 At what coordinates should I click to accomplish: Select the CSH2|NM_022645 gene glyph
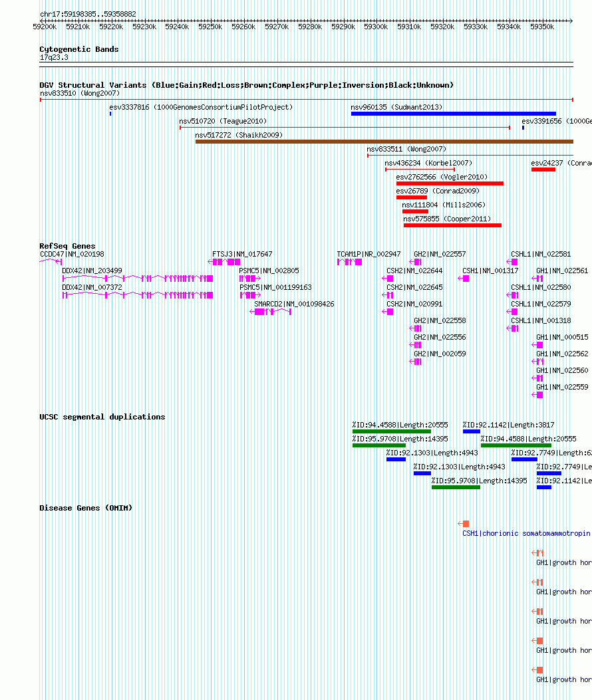pyautogui.click(x=388, y=295)
